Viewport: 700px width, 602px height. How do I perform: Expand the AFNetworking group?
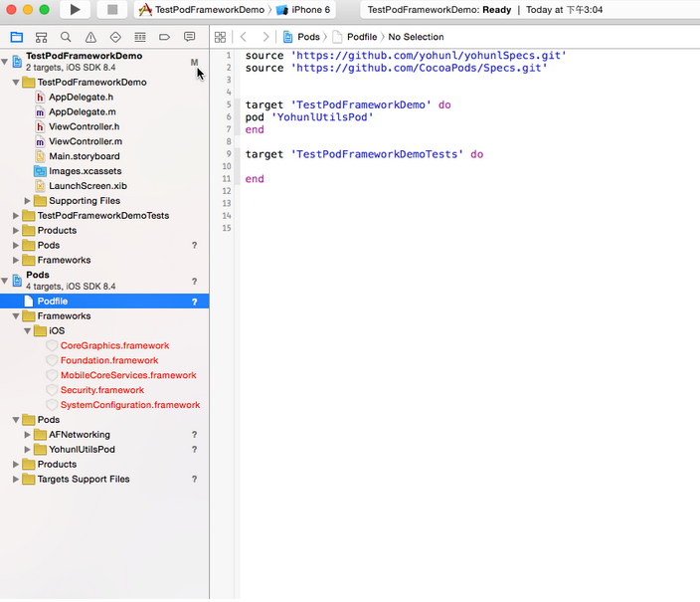click(x=28, y=435)
